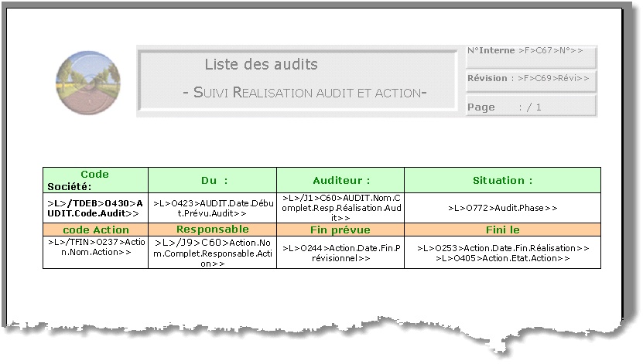Select the 'Du :' column header
Viewport: 643px width, 364px height.
tap(212, 180)
